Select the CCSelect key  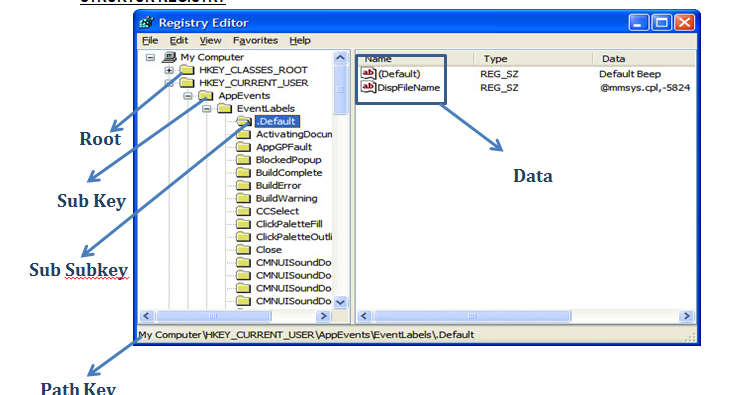tap(277, 212)
